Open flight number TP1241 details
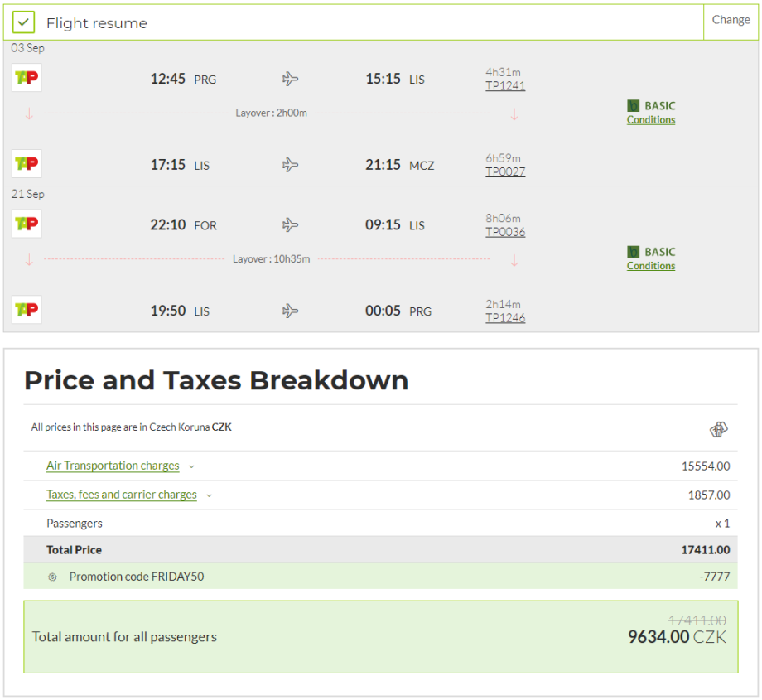This screenshot has width=762, height=700. pos(505,86)
